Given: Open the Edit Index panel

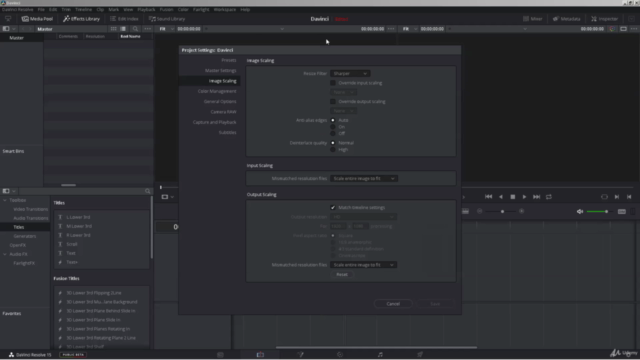Looking at the screenshot, I should pyautogui.click(x=124, y=19).
